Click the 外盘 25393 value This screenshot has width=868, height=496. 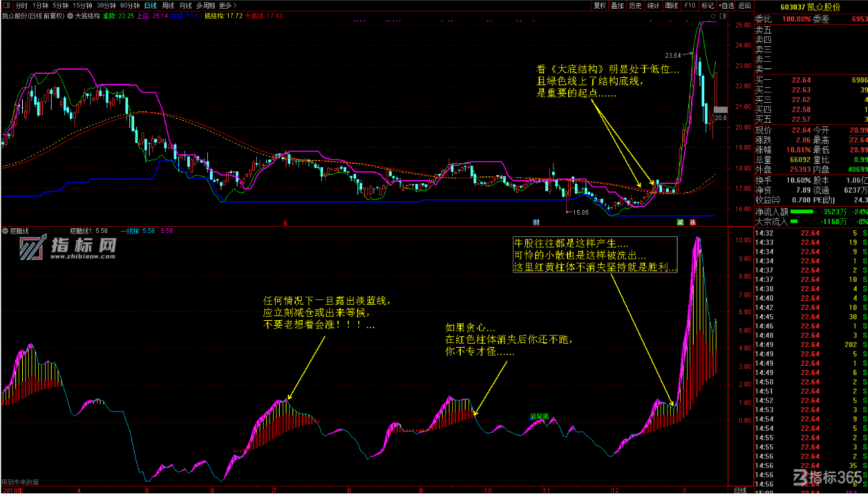coord(801,169)
